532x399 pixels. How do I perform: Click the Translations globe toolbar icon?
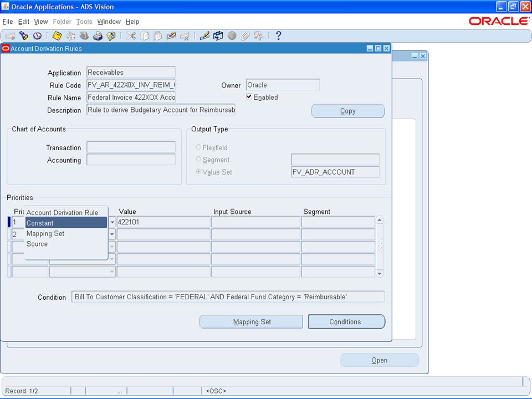[232, 35]
